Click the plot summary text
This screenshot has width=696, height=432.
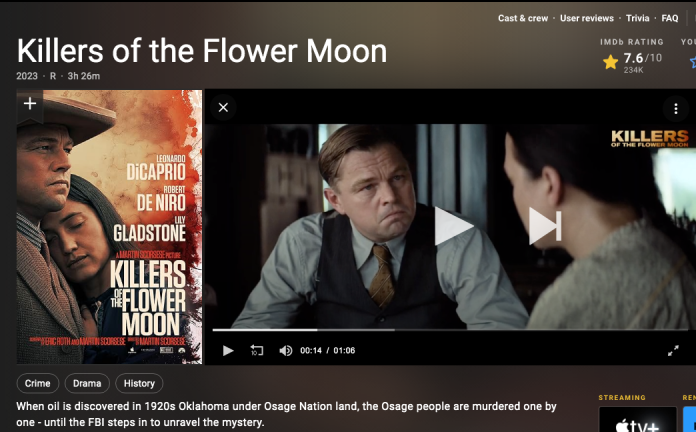(286, 414)
